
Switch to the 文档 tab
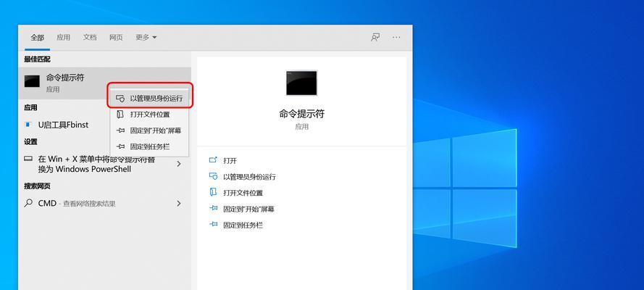(x=90, y=38)
